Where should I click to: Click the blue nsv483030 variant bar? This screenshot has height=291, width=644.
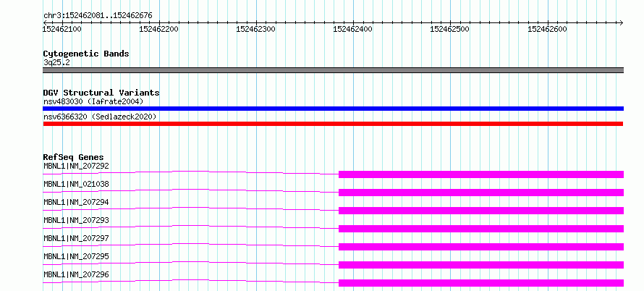(x=333, y=109)
